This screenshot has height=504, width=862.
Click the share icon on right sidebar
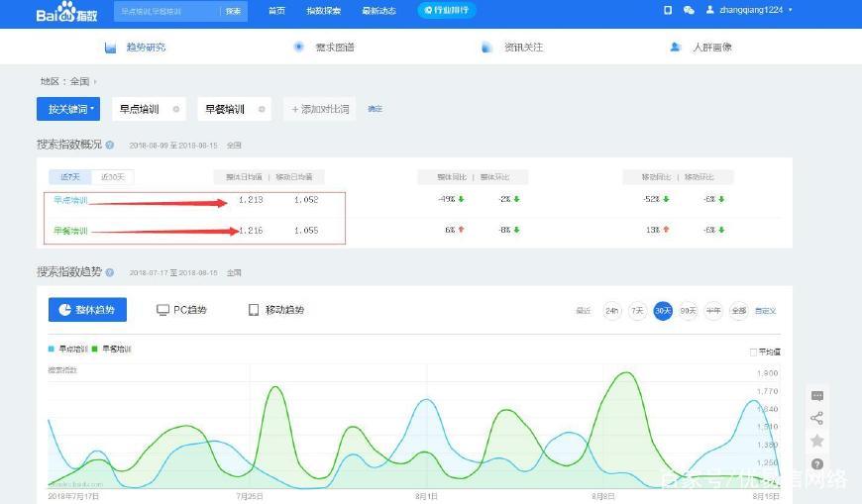click(817, 418)
